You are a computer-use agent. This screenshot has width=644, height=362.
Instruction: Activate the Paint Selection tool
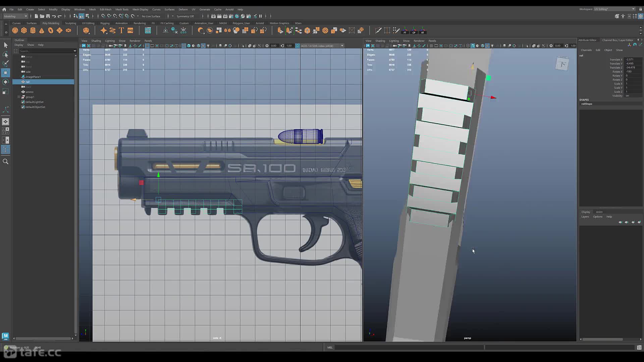5,63
